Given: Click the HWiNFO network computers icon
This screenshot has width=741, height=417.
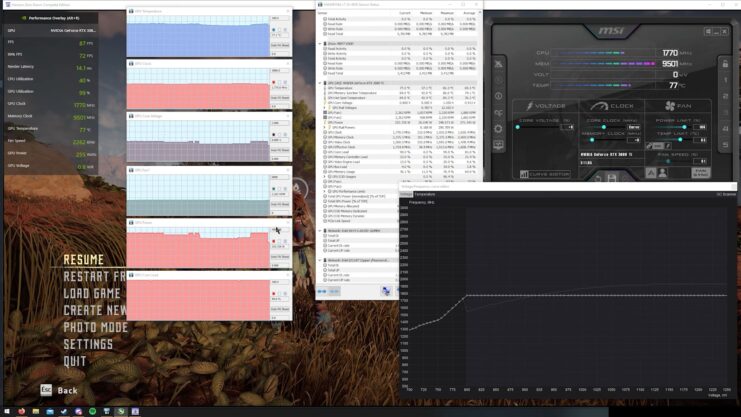Looking at the screenshot, I should pyautogui.click(x=386, y=291).
